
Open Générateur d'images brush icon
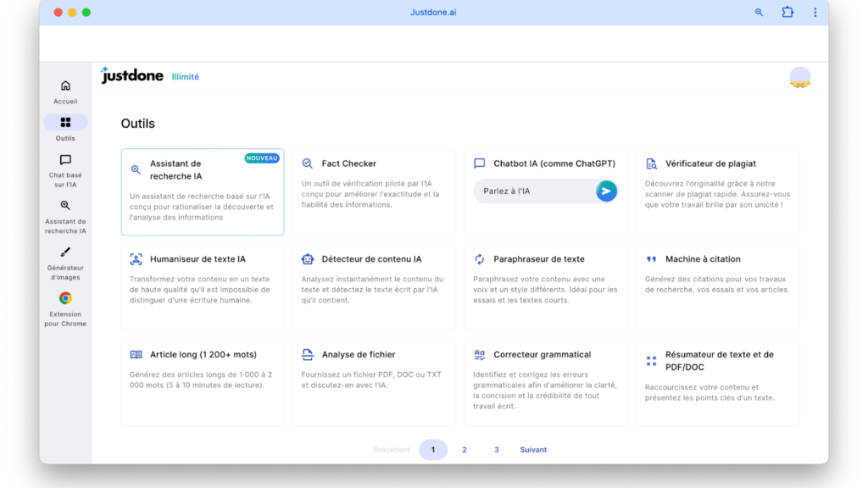(x=65, y=252)
